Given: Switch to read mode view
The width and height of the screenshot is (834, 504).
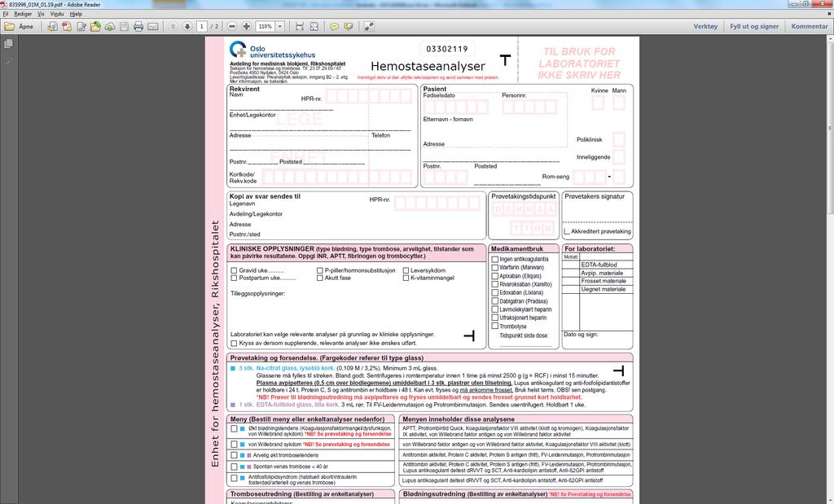Looking at the screenshot, I should (x=369, y=26).
